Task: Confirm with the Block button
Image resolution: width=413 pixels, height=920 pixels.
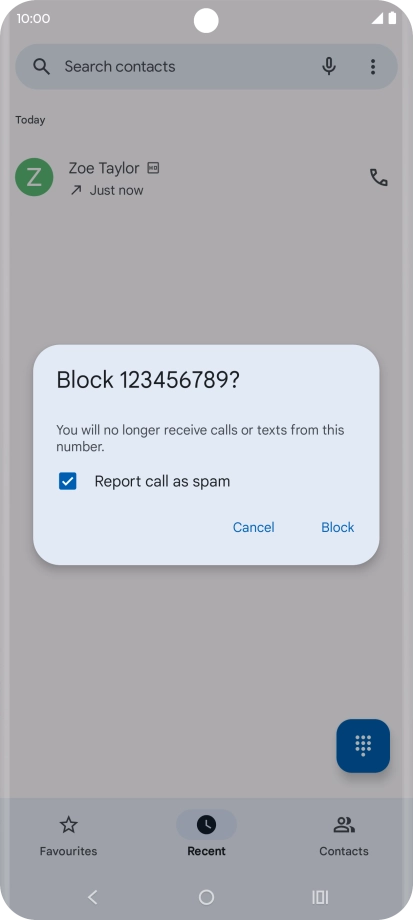Action: click(337, 527)
